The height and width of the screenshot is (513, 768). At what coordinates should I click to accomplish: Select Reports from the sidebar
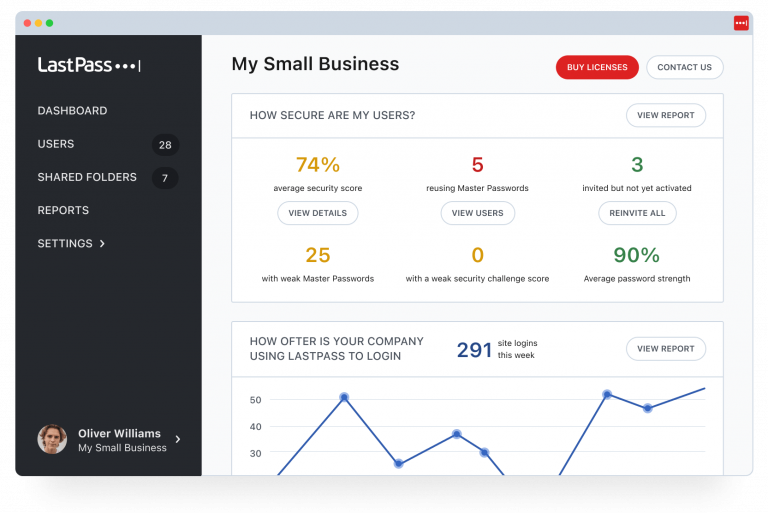click(x=63, y=210)
